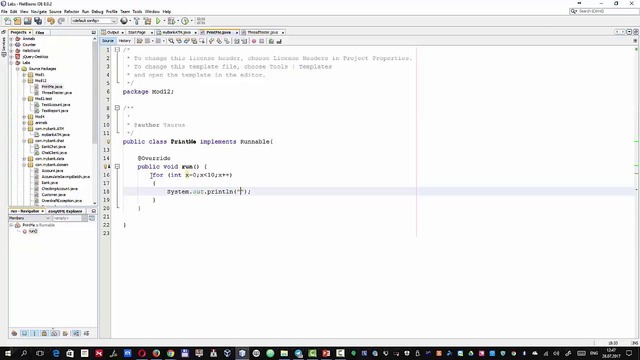Toggle Source view button in editor
The height and width of the screenshot is (360, 640).
108,41
